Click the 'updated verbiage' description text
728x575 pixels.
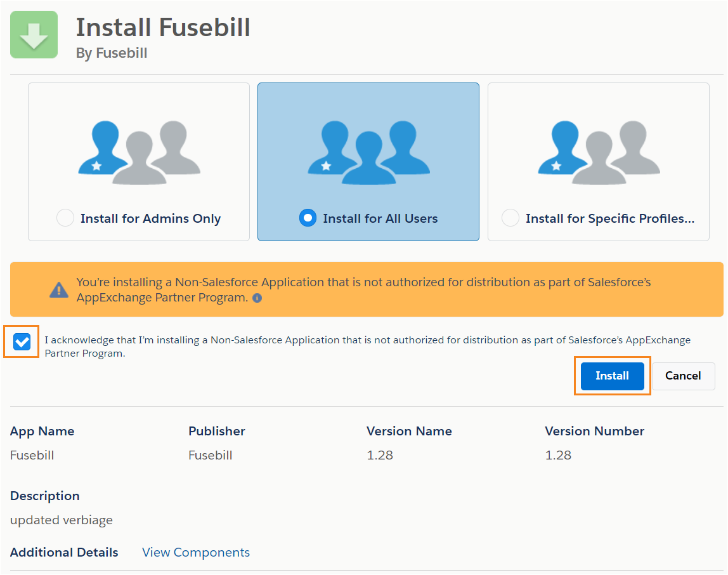[x=62, y=520]
